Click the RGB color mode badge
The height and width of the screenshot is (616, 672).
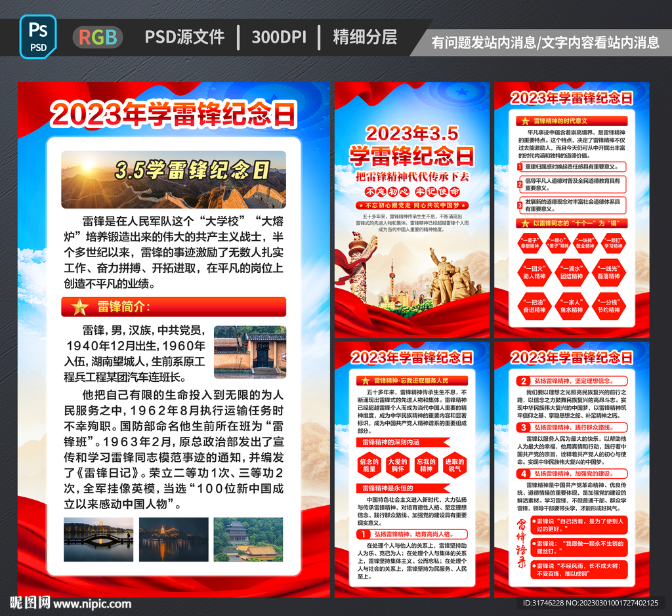pos(98,37)
